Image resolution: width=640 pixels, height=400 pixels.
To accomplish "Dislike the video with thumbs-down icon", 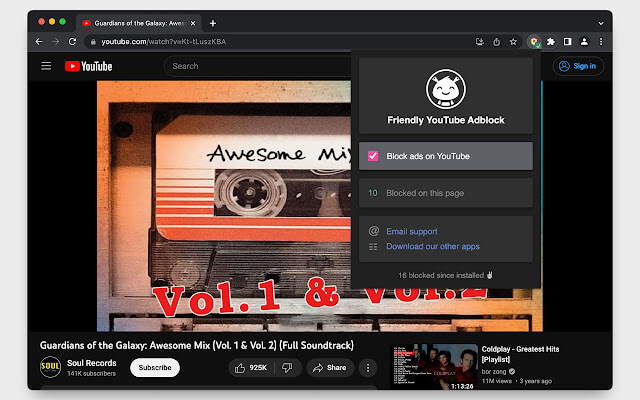I will click(286, 368).
